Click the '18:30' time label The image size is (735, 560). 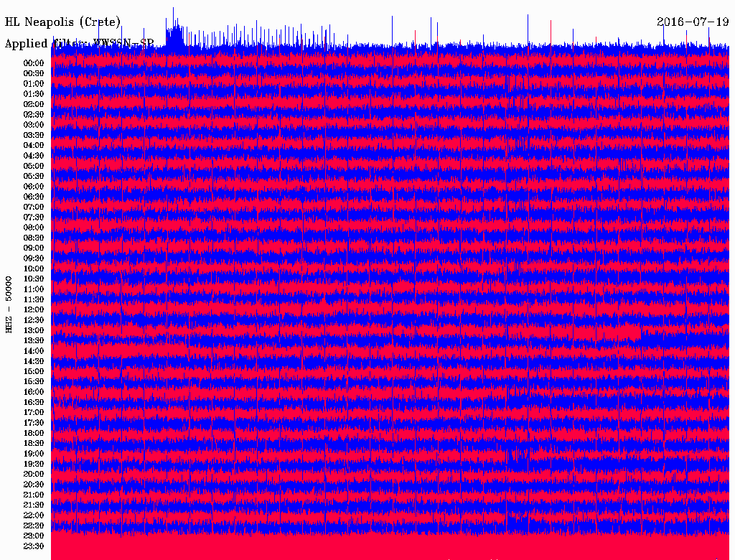point(34,443)
